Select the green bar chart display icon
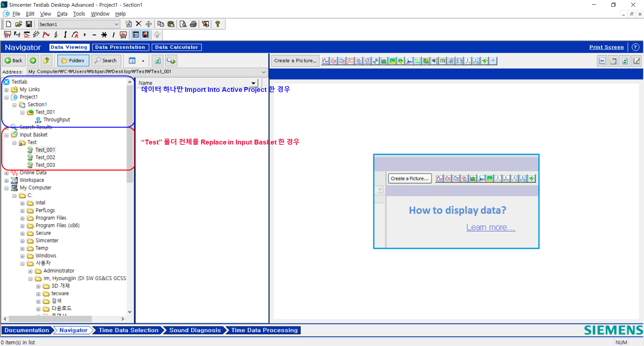644x346 pixels. tap(384, 61)
